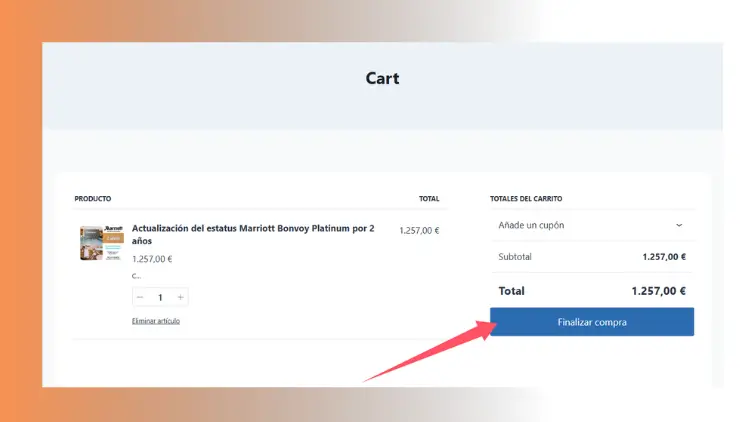Click the Eliminar artículo link
This screenshot has width=750, height=422.
[x=156, y=321]
